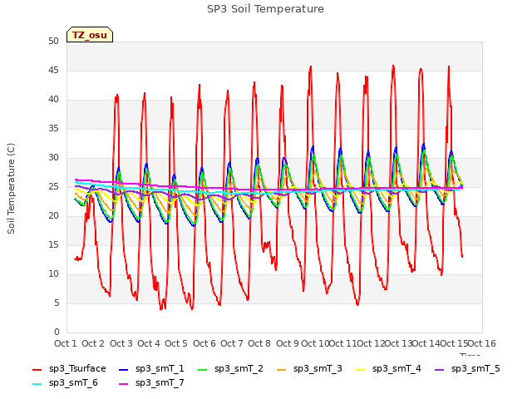This screenshot has height=399, width=532.
Task: Click the TZ_osu annotation label
Action: (x=90, y=35)
